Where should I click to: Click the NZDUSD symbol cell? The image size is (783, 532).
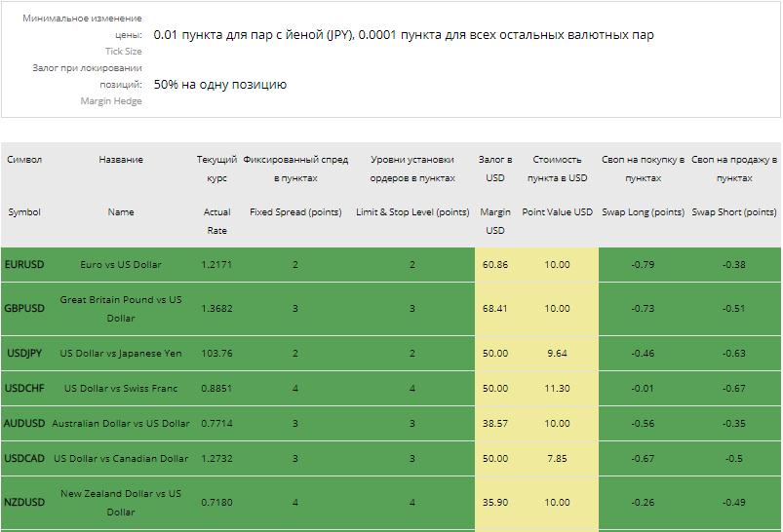(x=24, y=503)
